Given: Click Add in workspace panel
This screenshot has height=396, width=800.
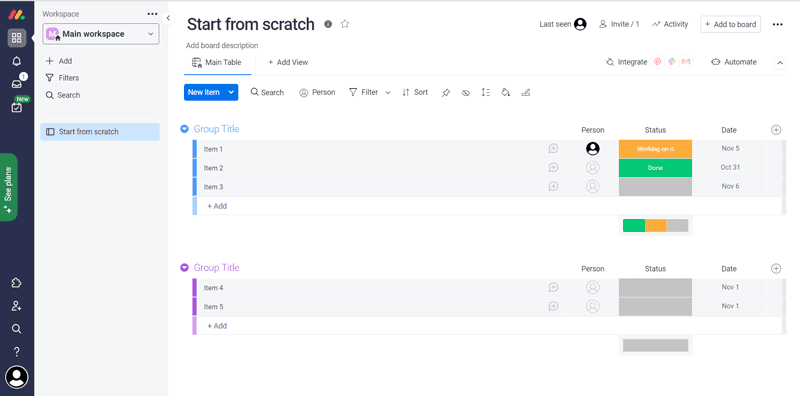Looking at the screenshot, I should (59, 61).
